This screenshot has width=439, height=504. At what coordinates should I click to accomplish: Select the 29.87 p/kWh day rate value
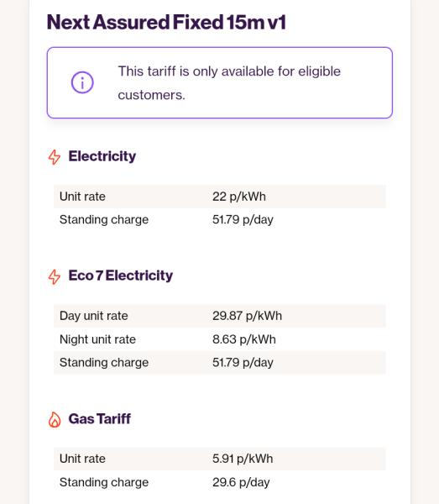(x=247, y=316)
